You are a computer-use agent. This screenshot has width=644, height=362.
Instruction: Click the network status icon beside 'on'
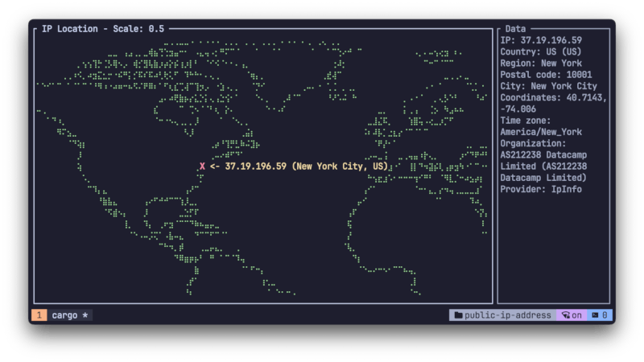pyautogui.click(x=566, y=315)
